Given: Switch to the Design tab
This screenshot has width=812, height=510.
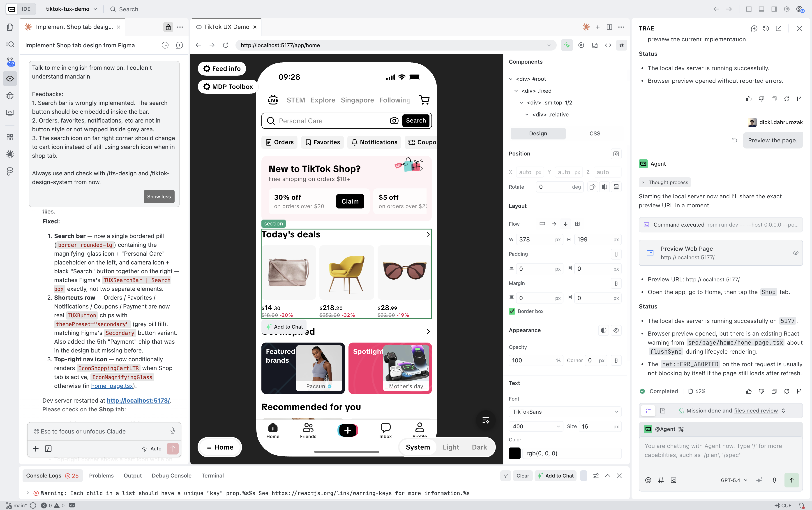Looking at the screenshot, I should point(538,134).
